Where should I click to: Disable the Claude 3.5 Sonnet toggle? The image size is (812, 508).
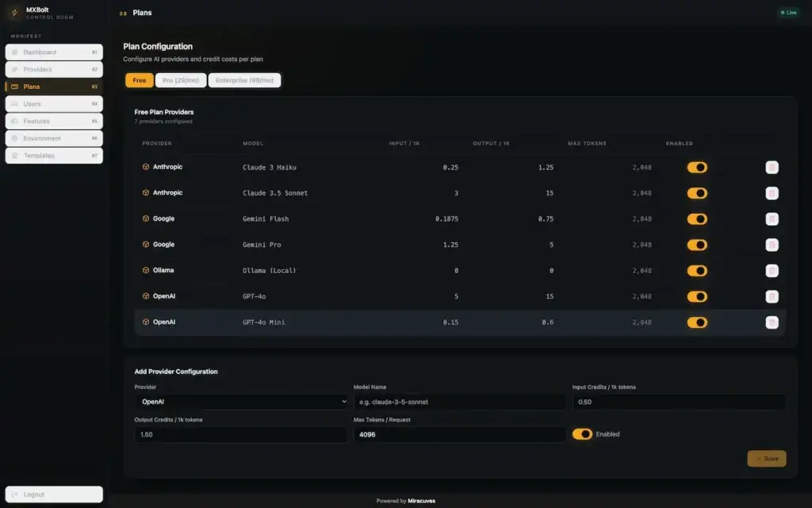697,194
